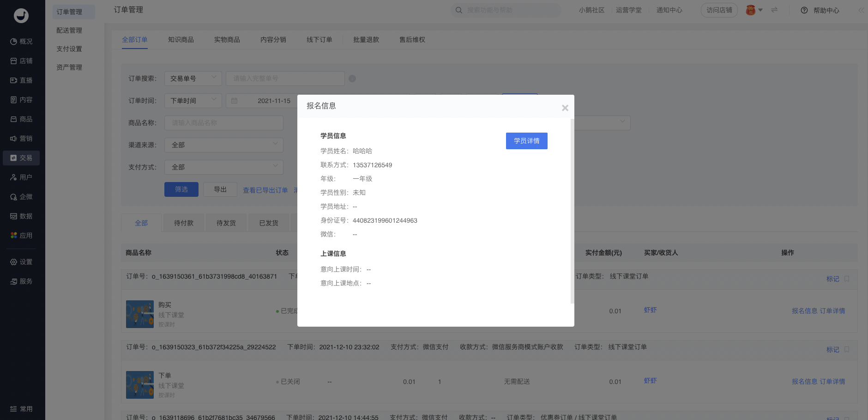Screen dimensions: 868x420
Task: Open the 设置 settings gear icon
Action: click(14, 262)
